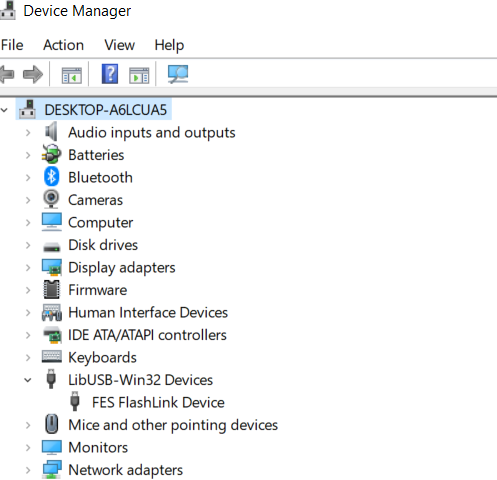Click the Cameras webcam icon
497x480 pixels.
[x=51, y=199]
